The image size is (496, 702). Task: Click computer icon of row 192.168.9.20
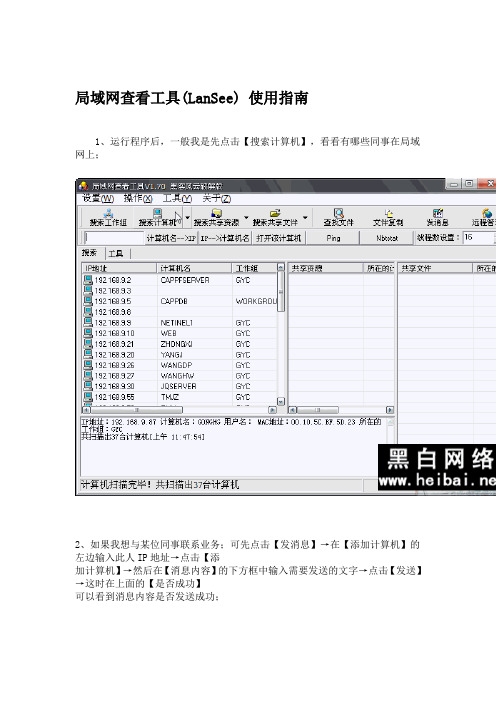point(88,355)
